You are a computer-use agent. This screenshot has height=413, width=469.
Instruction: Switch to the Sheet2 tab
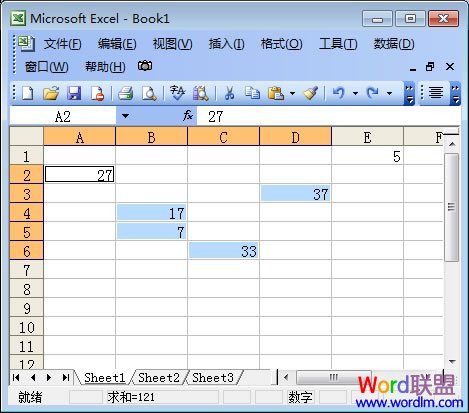coord(159,378)
